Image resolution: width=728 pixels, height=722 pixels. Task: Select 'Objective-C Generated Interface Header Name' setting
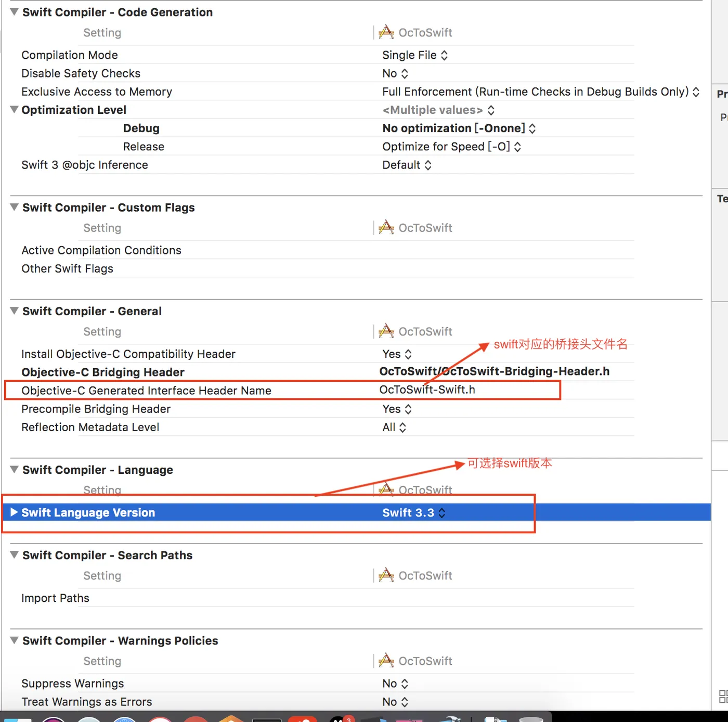(x=146, y=391)
